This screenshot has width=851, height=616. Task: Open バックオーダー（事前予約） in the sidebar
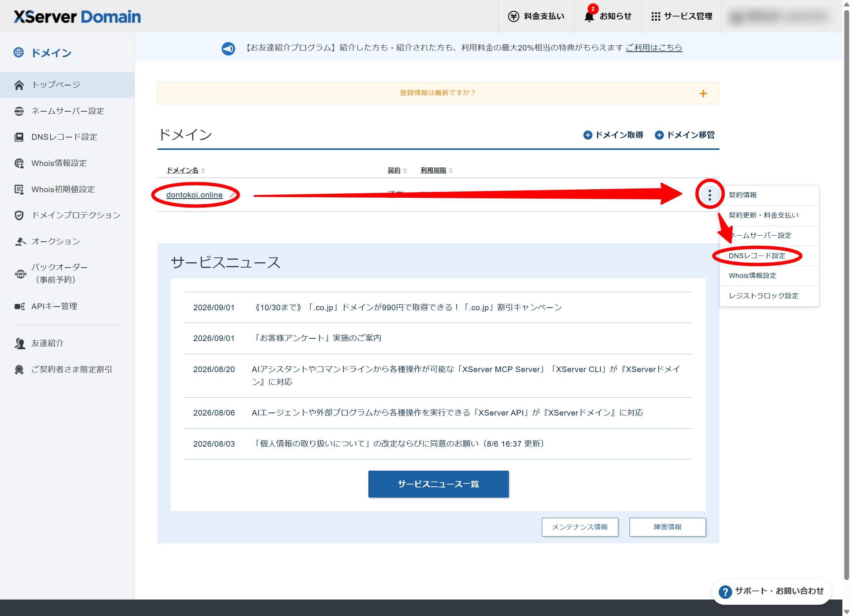[x=67, y=274]
